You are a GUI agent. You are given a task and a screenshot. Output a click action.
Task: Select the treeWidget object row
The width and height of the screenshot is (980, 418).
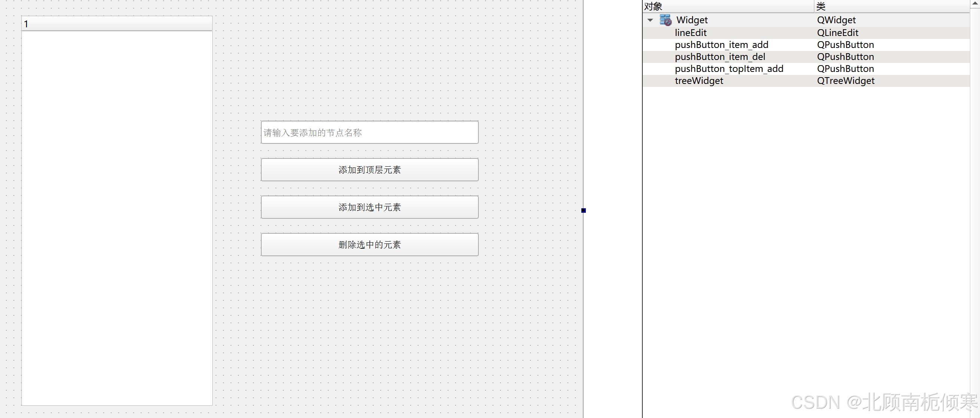tap(806, 81)
